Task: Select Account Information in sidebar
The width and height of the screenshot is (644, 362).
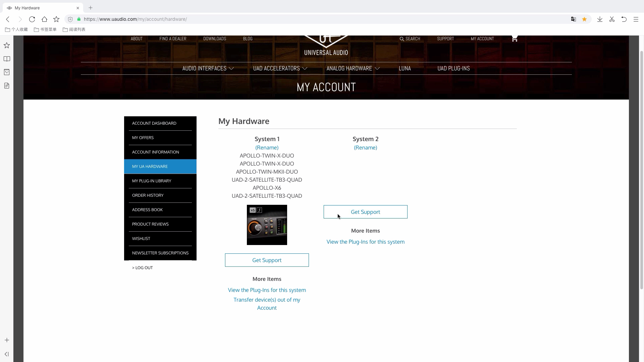Action: click(x=160, y=152)
